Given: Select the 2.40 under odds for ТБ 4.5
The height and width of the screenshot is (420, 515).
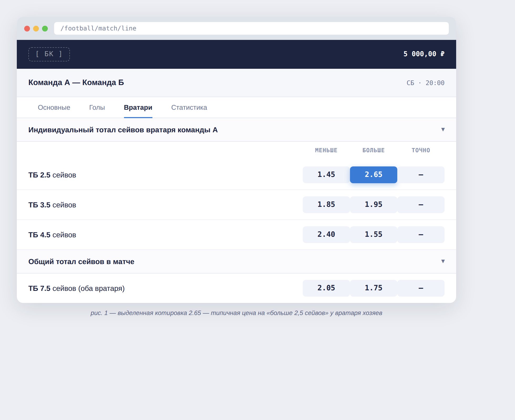Looking at the screenshot, I should point(326,235).
